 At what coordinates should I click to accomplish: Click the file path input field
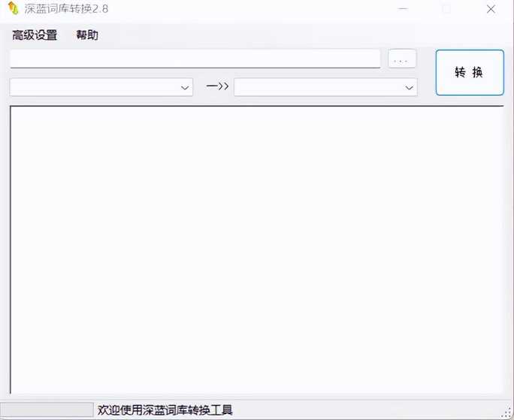195,59
